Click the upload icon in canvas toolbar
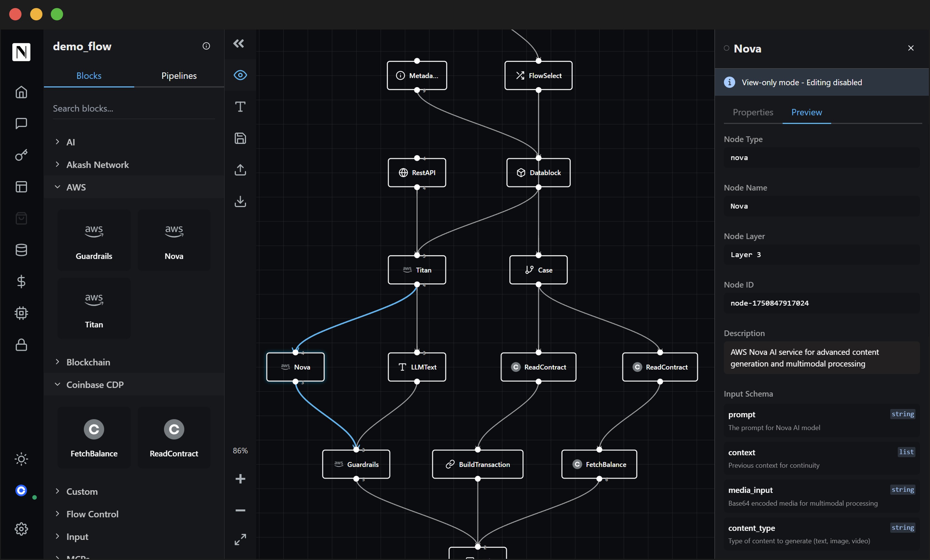The image size is (930, 560). coord(240,170)
